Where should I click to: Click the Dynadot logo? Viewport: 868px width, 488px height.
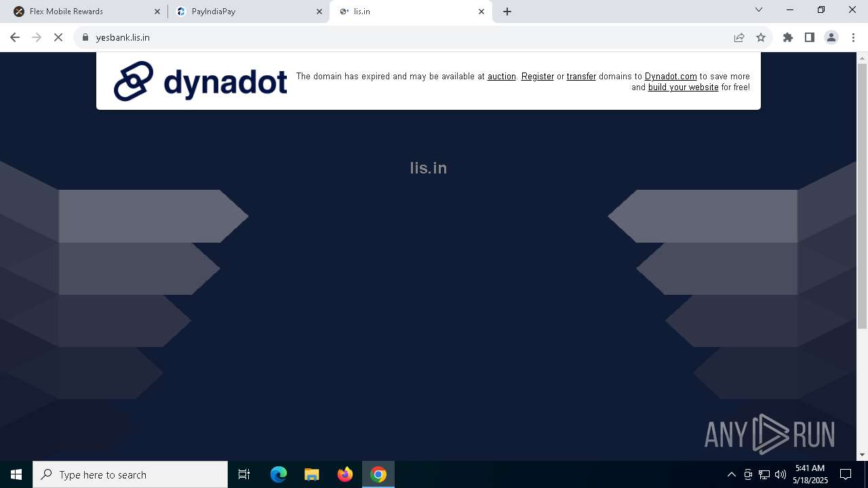coord(200,81)
